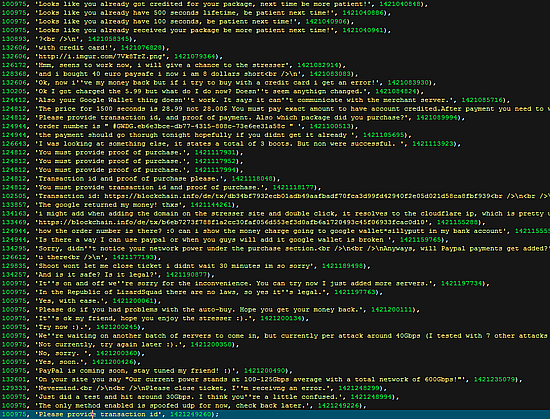The image size is (550, 419).
Task: Click ID 130893 beside the '?<br />' line
Action: pos(14,39)
